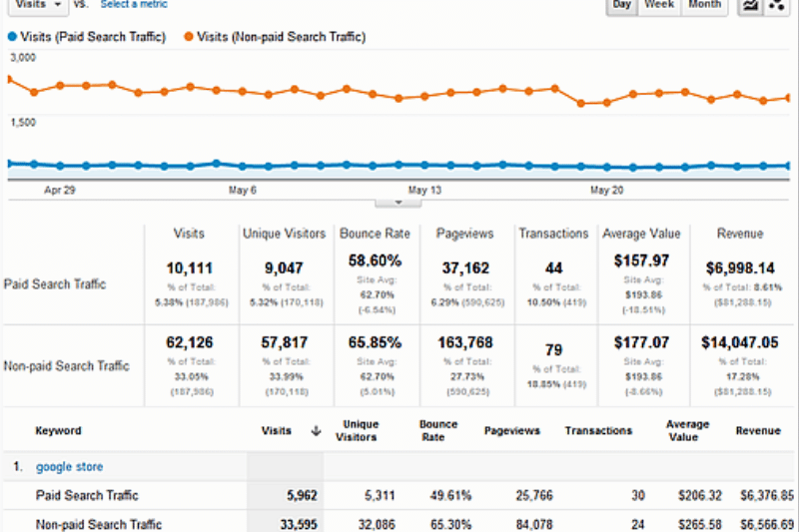Click the Paid Search Traffic summary row label
This screenshot has height=532, width=799.
pyautogui.click(x=55, y=284)
